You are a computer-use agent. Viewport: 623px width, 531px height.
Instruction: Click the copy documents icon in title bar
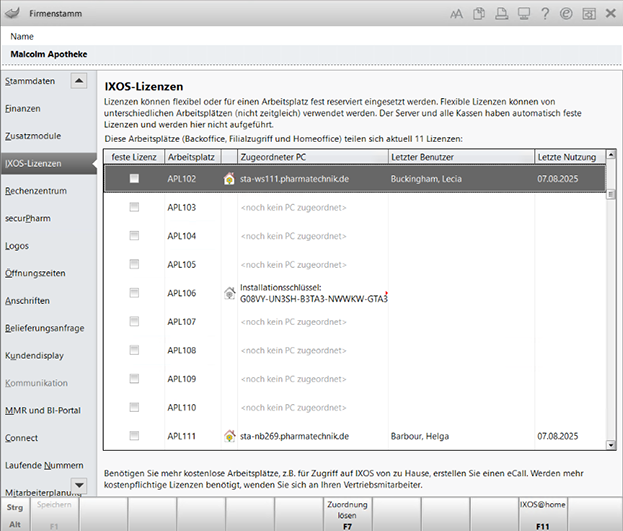479,14
